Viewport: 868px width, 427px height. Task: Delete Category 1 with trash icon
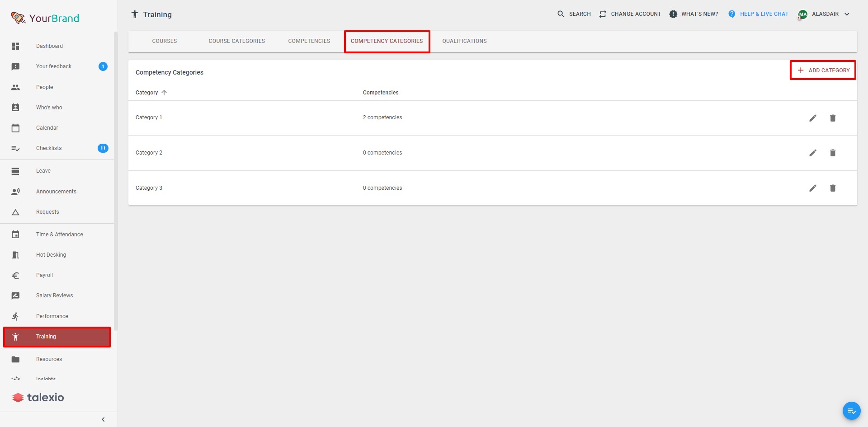click(x=833, y=118)
